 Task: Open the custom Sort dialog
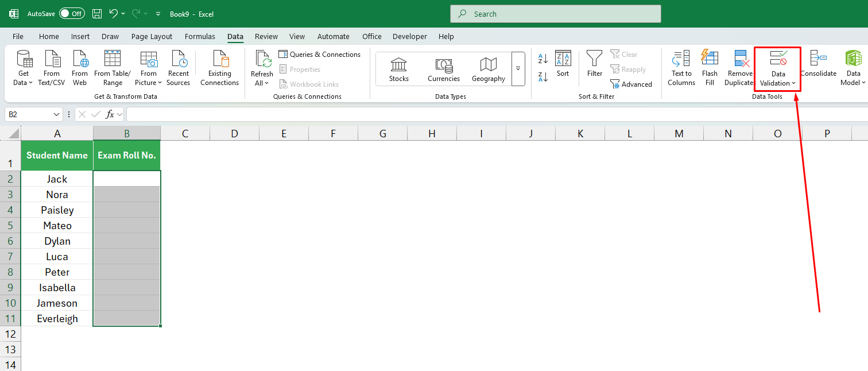tap(563, 64)
